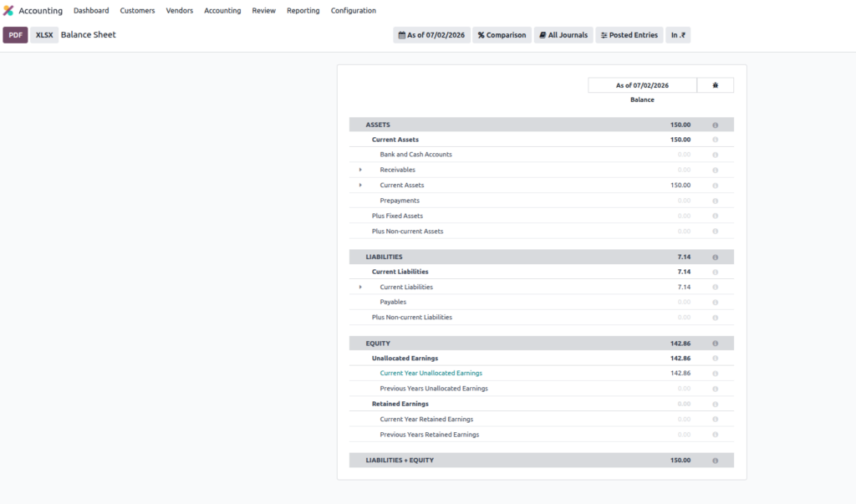Select the Retained Earnings line label
The image size is (856, 504).
pyautogui.click(x=400, y=404)
